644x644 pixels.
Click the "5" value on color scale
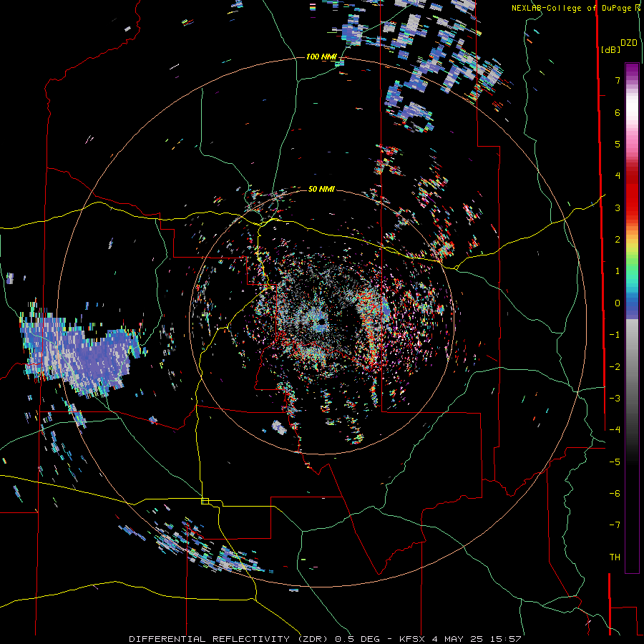[618, 144]
